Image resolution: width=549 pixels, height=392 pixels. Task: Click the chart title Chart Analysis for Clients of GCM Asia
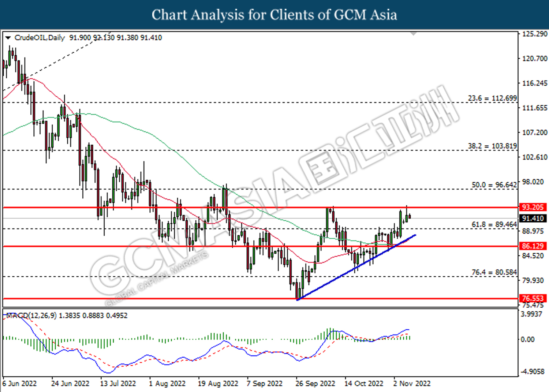[x=274, y=15]
